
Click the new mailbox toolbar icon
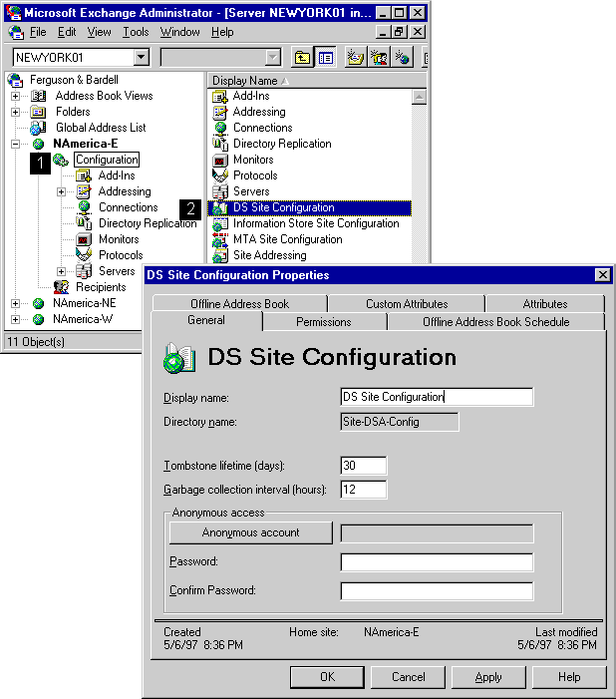tap(356, 58)
